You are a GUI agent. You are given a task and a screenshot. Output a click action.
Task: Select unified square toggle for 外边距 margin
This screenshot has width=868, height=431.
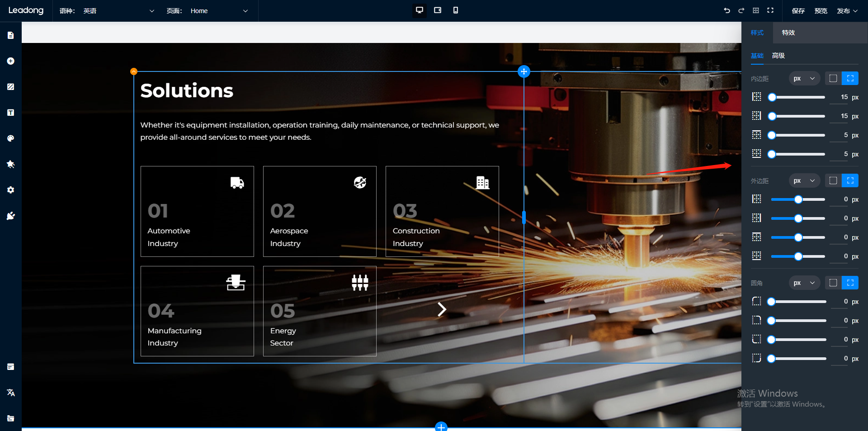(833, 181)
